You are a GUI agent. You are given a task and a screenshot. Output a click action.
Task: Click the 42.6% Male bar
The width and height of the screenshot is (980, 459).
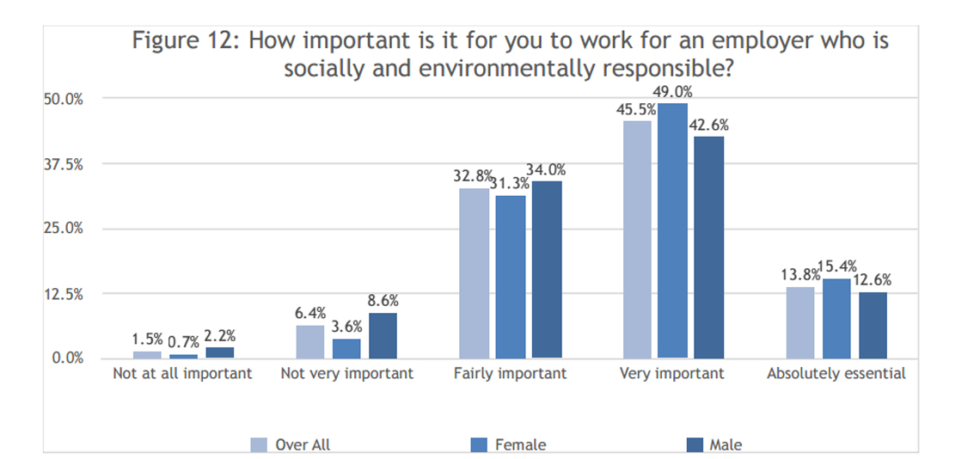click(x=708, y=247)
